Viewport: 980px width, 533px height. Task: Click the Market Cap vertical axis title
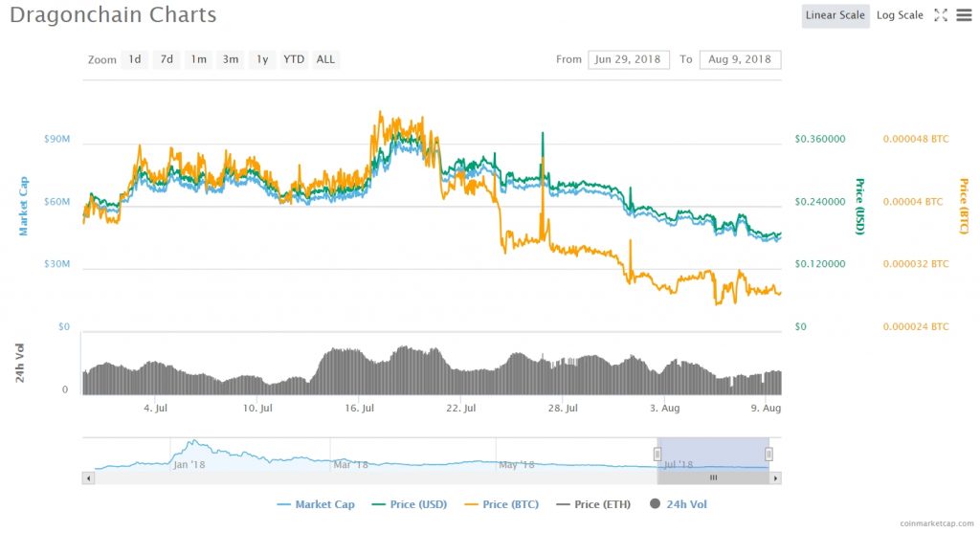pos(24,206)
